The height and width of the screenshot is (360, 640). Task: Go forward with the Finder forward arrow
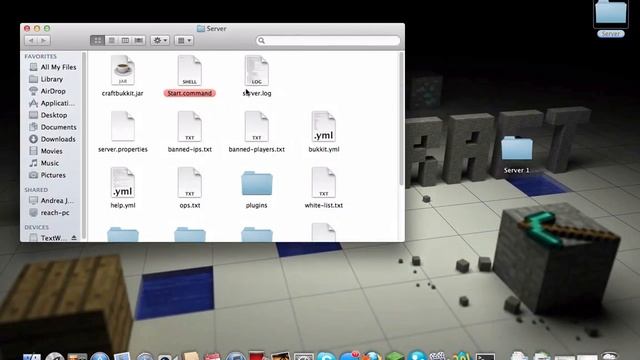point(44,40)
